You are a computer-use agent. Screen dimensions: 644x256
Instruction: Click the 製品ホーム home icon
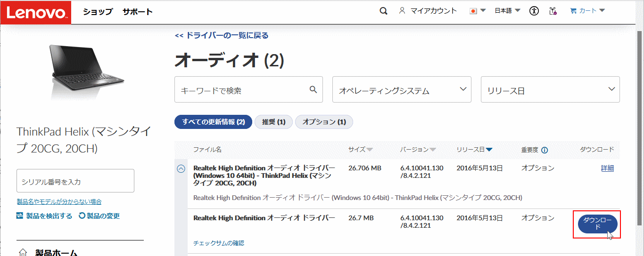tap(23, 253)
